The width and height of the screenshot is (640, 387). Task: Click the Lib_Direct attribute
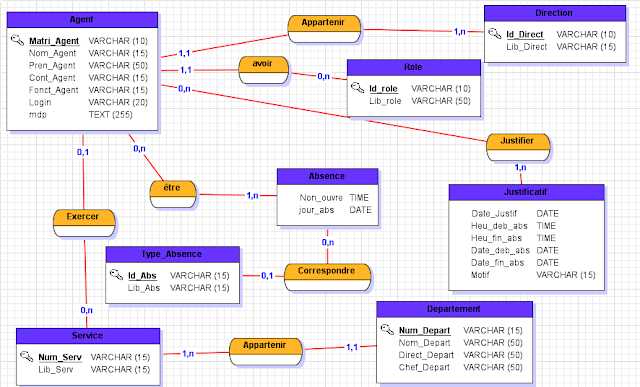point(527,47)
